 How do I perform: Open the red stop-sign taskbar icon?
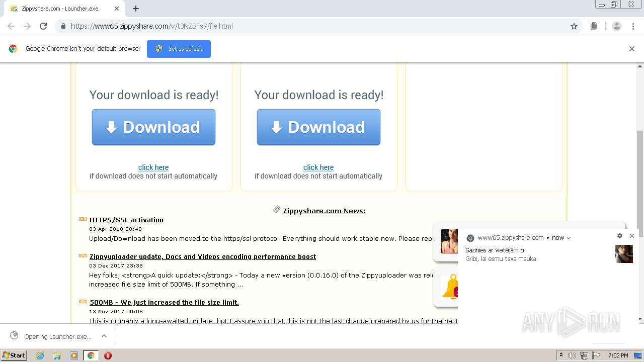coord(108,355)
